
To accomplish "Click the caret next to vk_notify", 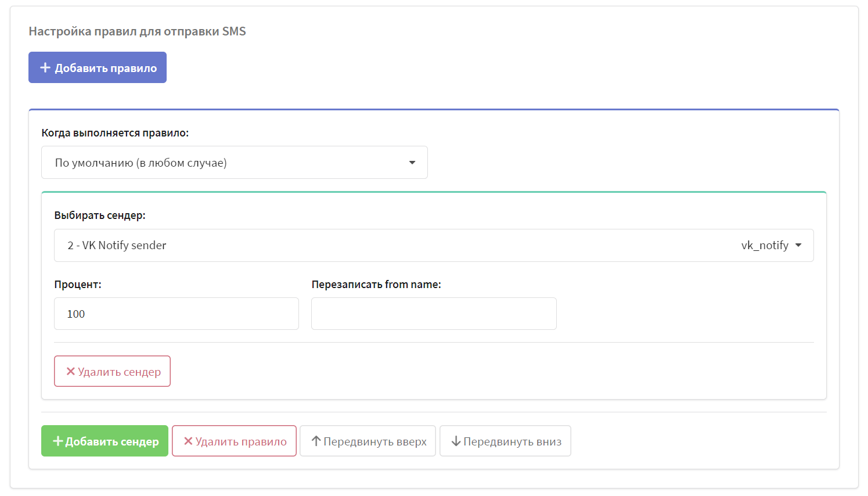I will click(798, 245).
